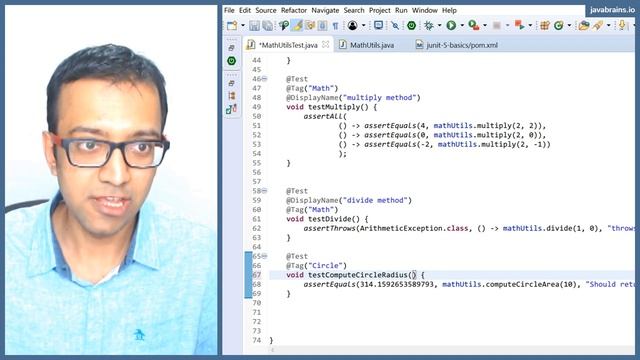Screen dimensions: 640x360
Task: Open the Run menu
Action: click(x=401, y=10)
